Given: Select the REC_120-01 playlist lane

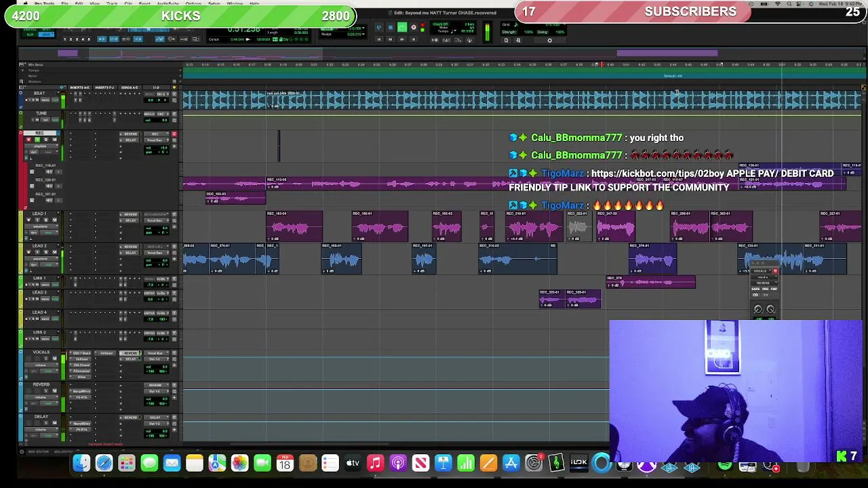Looking at the screenshot, I should [45, 180].
